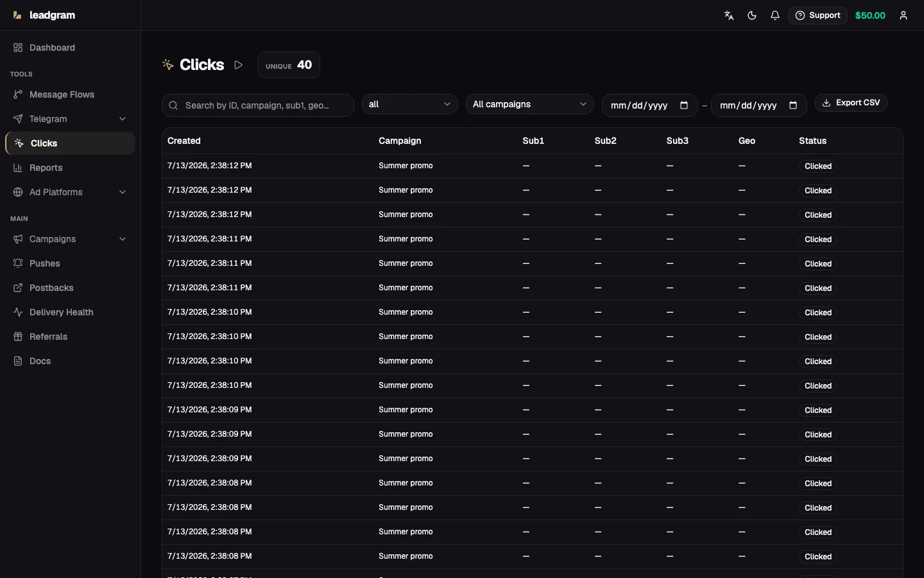Click the play icon next to Clicks

[x=239, y=65]
